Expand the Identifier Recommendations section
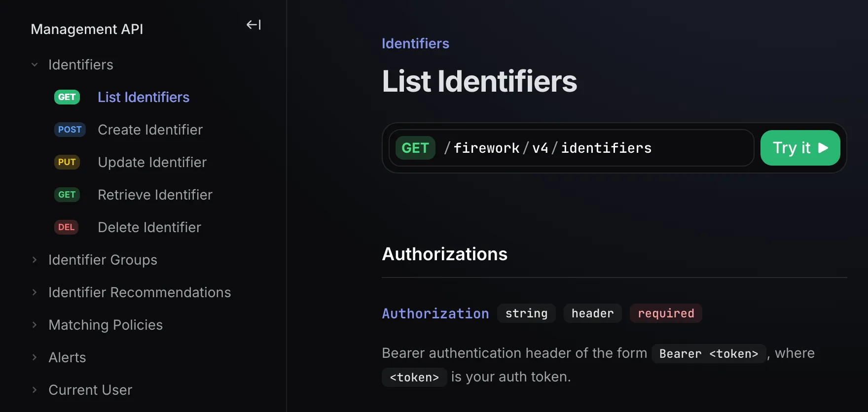 click(x=35, y=292)
